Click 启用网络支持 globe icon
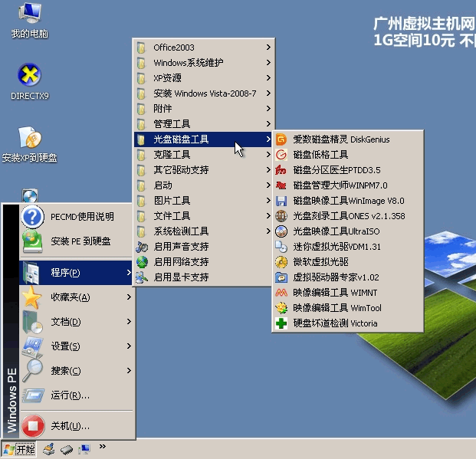 142,262
